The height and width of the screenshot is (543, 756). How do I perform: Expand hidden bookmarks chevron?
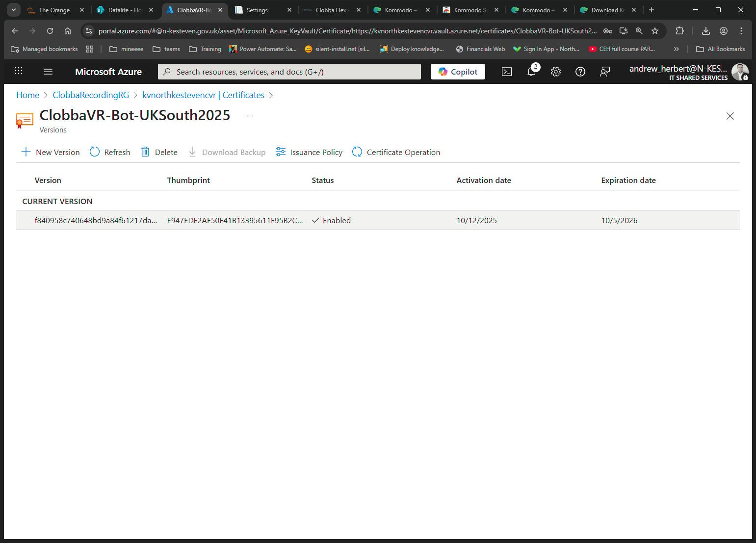(x=677, y=49)
